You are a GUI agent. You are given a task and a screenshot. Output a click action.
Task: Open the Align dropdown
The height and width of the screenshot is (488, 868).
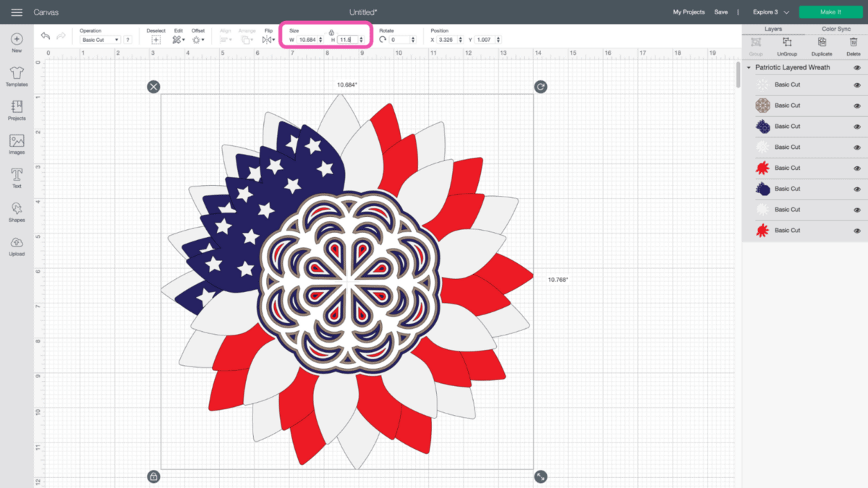pos(226,40)
